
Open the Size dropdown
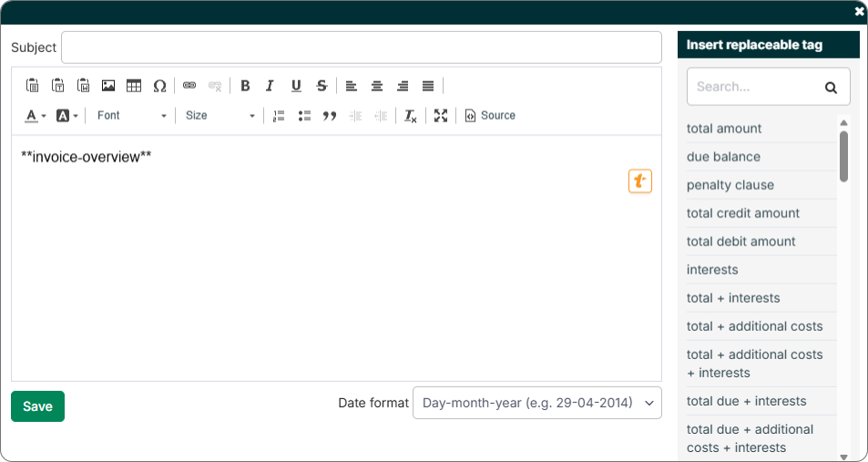pyautogui.click(x=220, y=115)
